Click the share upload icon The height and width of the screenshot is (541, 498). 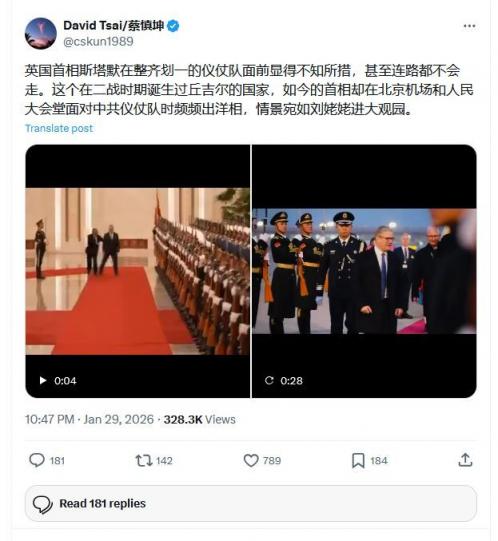click(x=465, y=460)
